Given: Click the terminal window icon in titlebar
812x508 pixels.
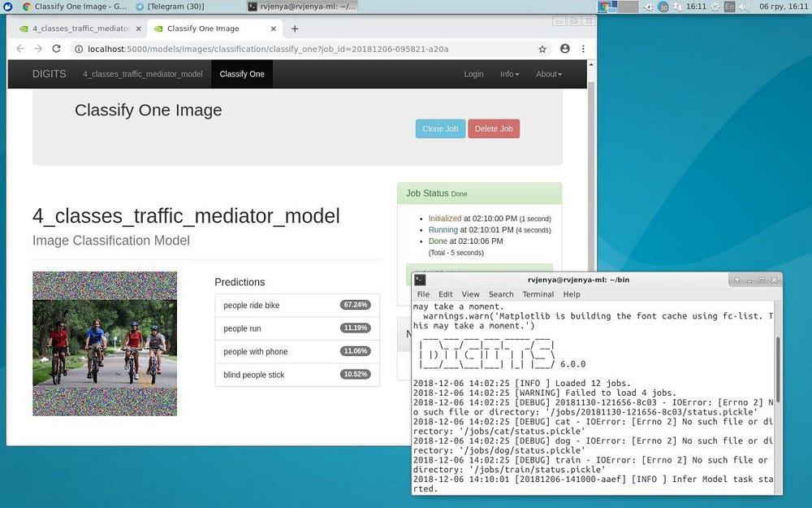Looking at the screenshot, I should (x=420, y=280).
